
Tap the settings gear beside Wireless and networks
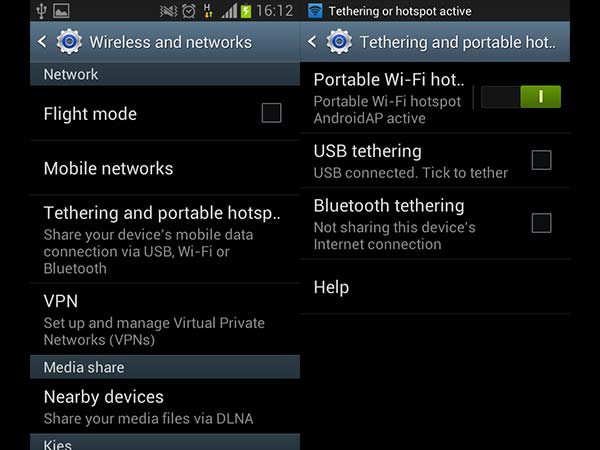tap(69, 41)
